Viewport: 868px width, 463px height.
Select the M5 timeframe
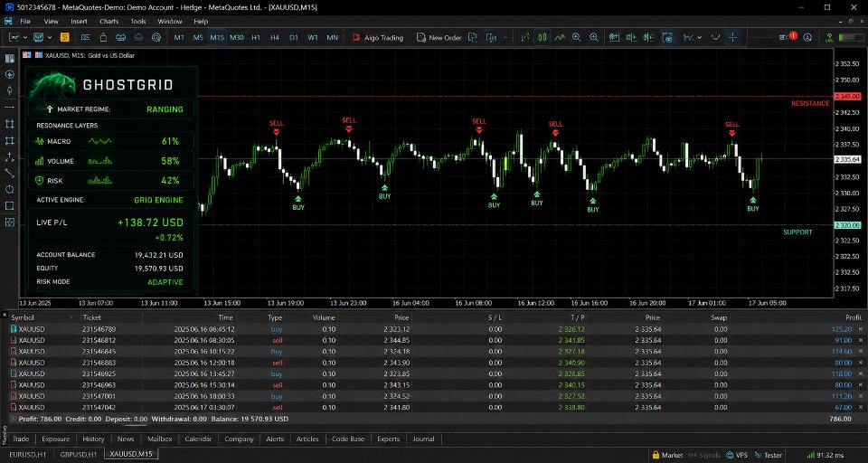coord(198,38)
